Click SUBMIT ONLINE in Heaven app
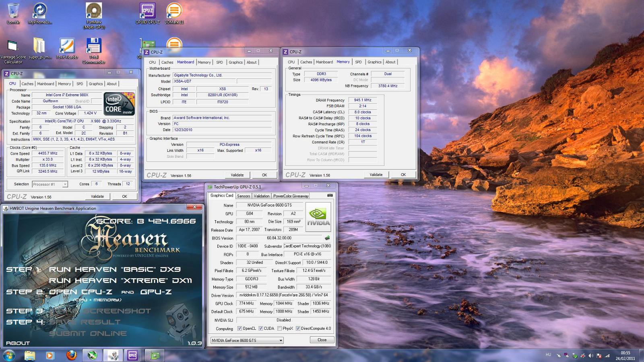 coord(88,333)
